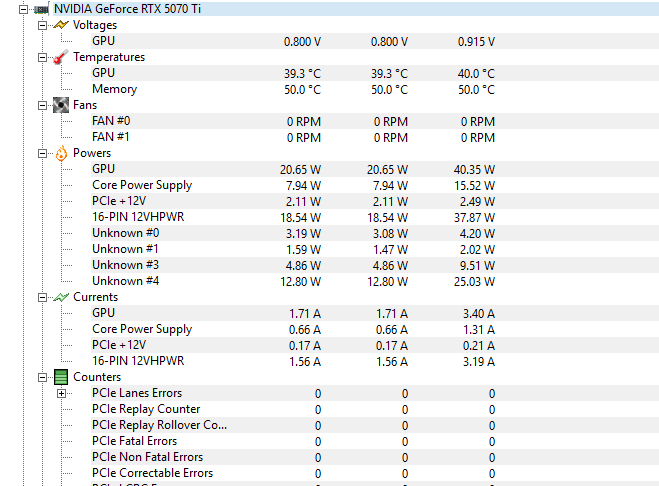Collapse the Counters section
The height and width of the screenshot is (486, 659).
[x=42, y=377]
